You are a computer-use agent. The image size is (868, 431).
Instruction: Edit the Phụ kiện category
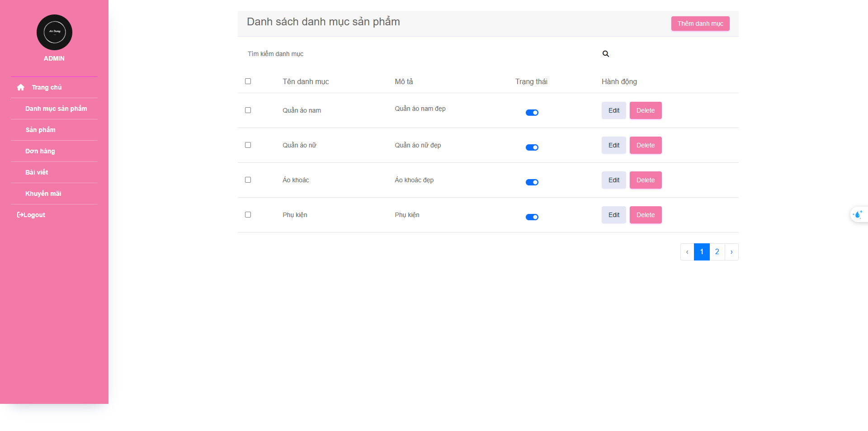[614, 215]
